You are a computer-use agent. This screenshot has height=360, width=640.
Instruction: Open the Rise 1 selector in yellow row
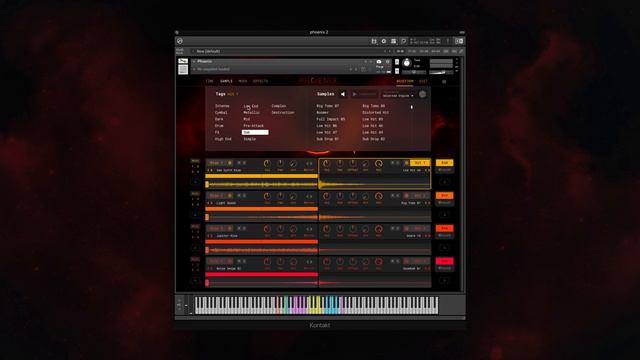pos(216,163)
